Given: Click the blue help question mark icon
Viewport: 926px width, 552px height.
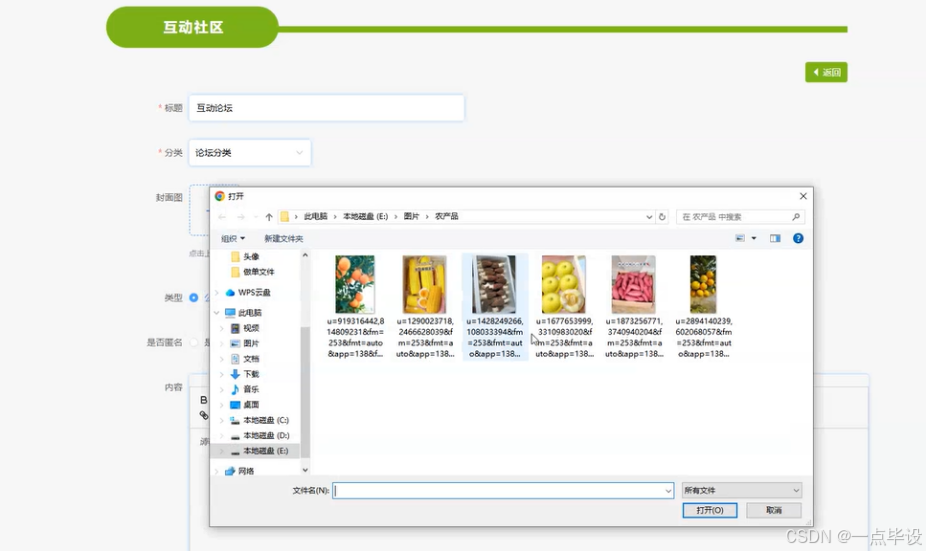Looking at the screenshot, I should click(x=798, y=238).
